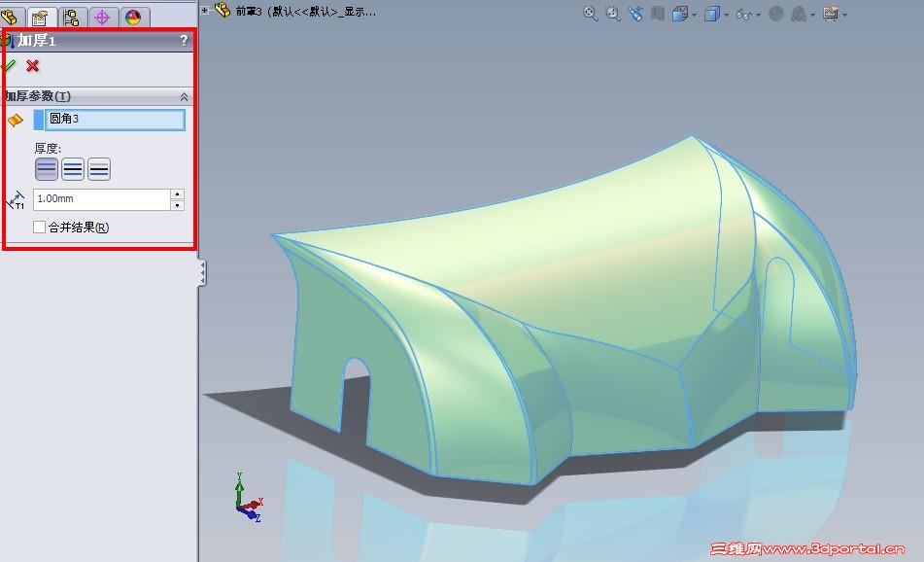Zoom to fit the model
Image resolution: width=924 pixels, height=562 pixels.
[x=590, y=14]
